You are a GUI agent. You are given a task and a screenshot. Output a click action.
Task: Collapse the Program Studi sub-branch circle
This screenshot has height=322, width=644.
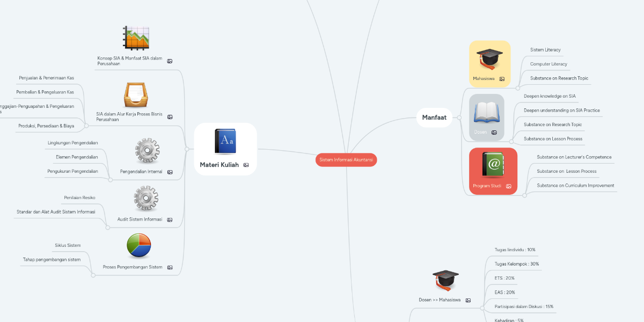pyautogui.click(x=525, y=195)
